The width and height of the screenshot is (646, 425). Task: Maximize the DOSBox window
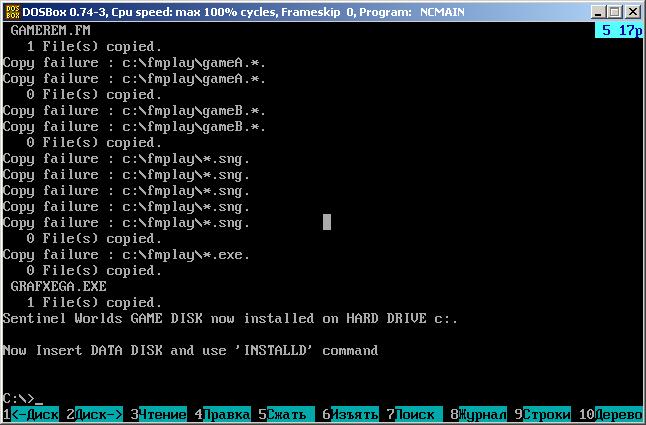614,12
